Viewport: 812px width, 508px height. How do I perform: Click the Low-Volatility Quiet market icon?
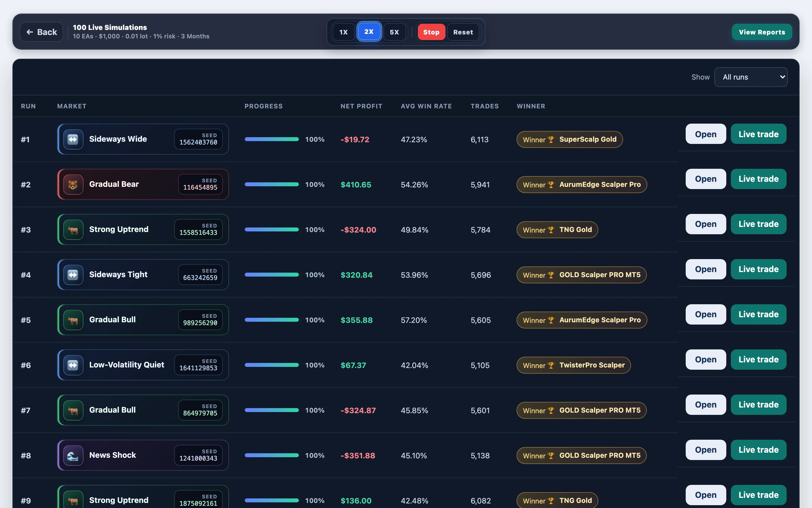click(73, 365)
